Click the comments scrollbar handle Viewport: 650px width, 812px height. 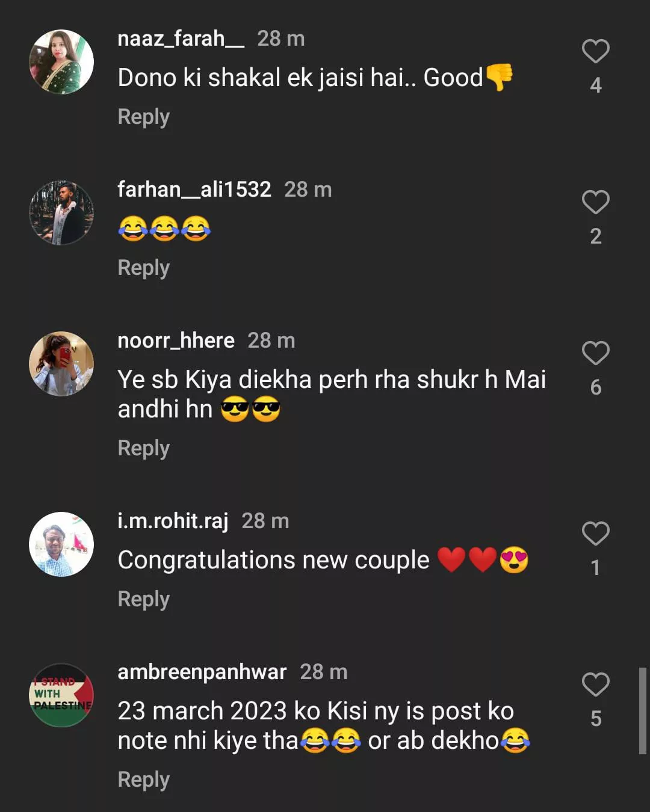(642, 710)
